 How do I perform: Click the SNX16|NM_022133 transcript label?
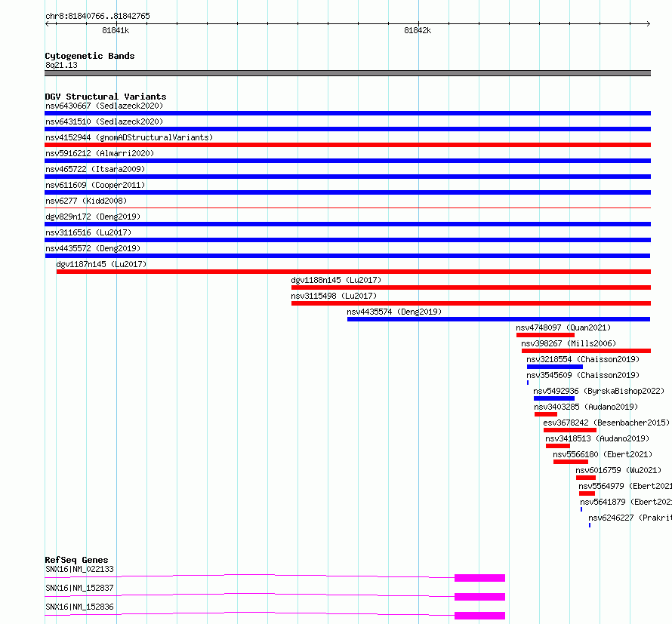pyautogui.click(x=80, y=569)
